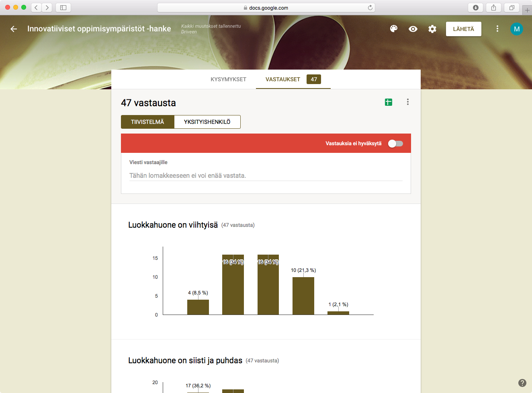Image resolution: width=532 pixels, height=393 pixels.
Task: Select the VASTAUKSET tab
Action: tap(283, 79)
